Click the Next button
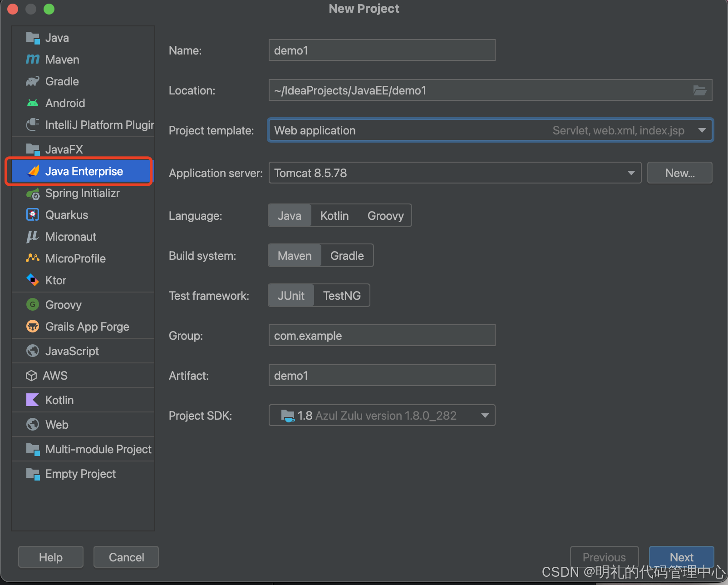Viewport: 728px width, 585px height. tap(681, 557)
